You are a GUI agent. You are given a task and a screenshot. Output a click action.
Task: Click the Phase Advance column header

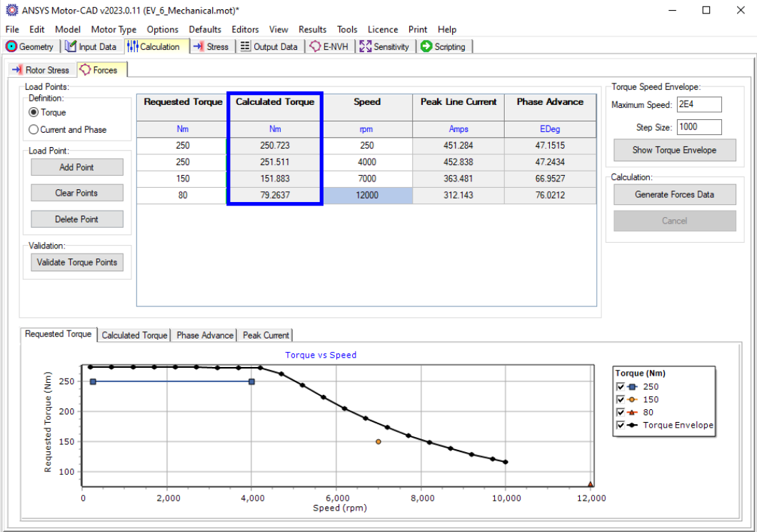coord(550,107)
